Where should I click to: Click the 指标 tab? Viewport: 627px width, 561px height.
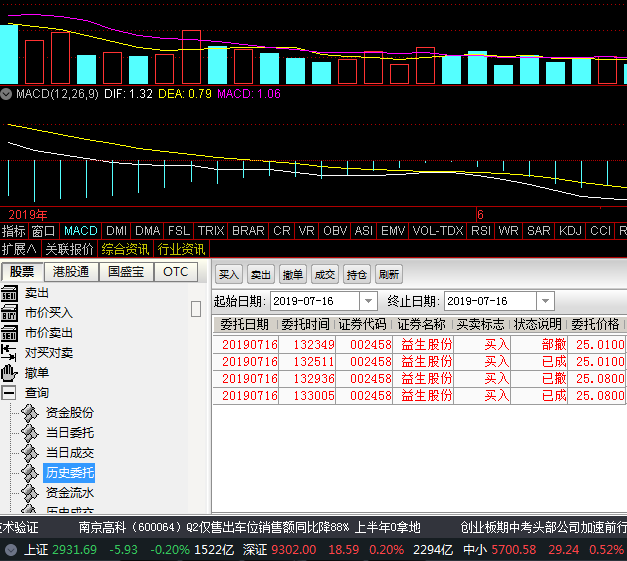[14, 231]
